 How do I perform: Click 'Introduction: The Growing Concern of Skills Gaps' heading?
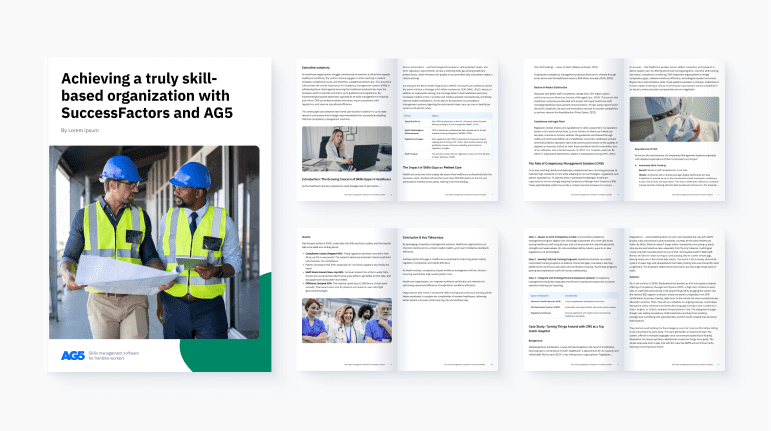coord(347,179)
